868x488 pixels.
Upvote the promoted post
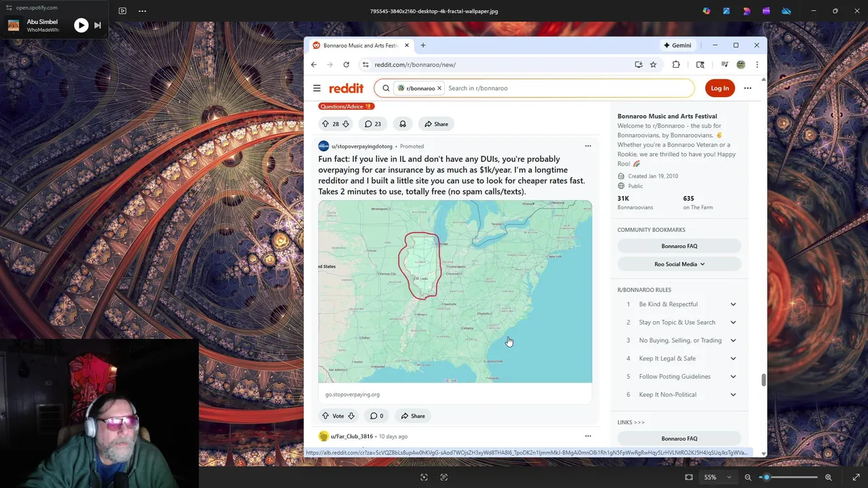[x=325, y=416]
